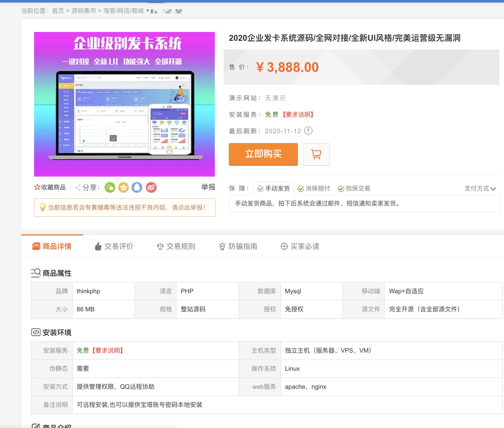
Task: Share the item through the QQ icon
Action: tap(137, 187)
